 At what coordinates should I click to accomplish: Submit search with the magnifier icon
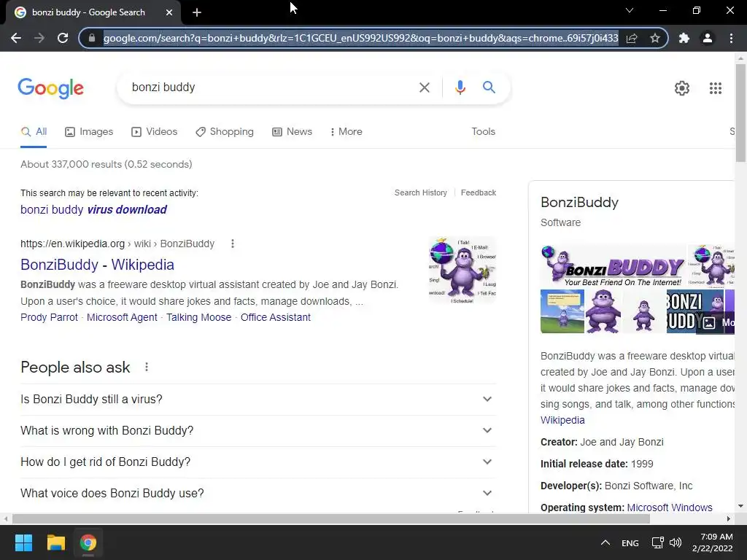[x=489, y=87]
